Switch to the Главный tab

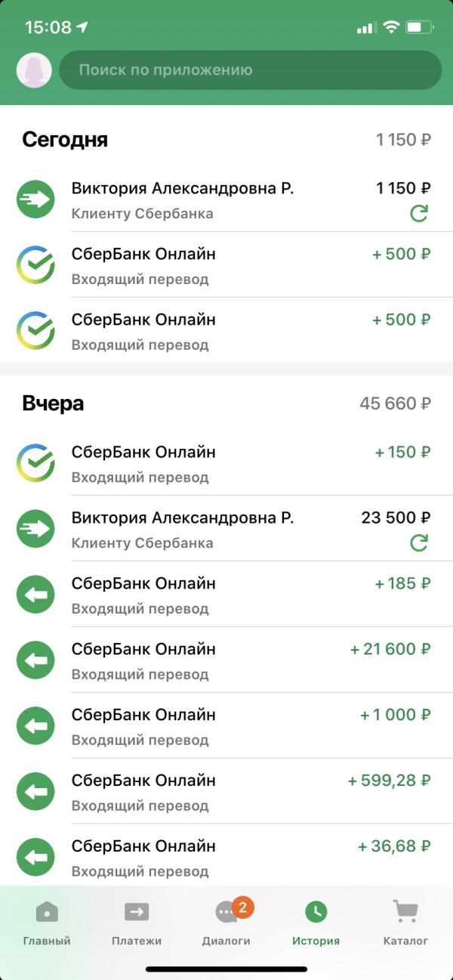[47, 923]
